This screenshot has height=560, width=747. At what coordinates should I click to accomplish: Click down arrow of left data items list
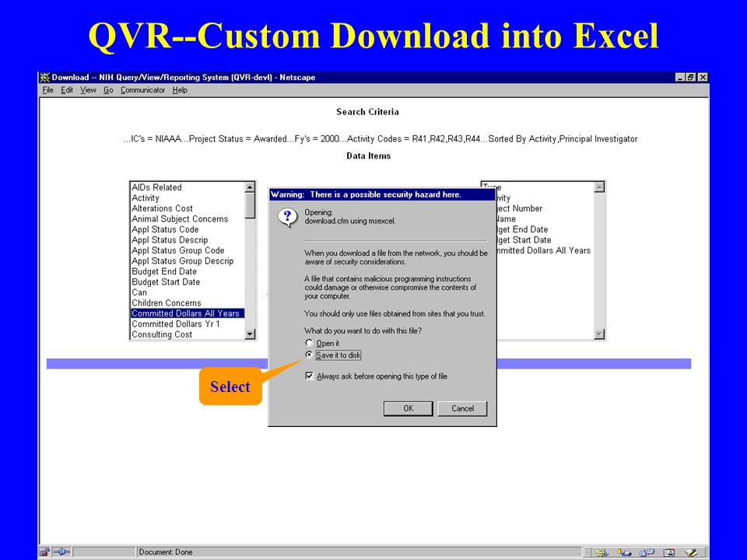[250, 334]
